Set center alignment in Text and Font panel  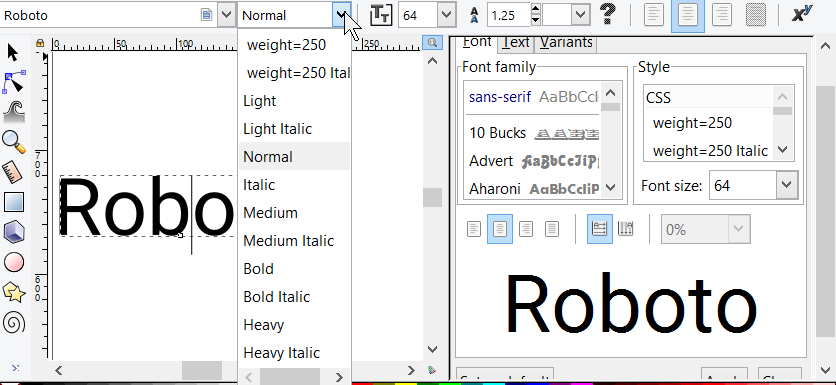[x=500, y=229]
